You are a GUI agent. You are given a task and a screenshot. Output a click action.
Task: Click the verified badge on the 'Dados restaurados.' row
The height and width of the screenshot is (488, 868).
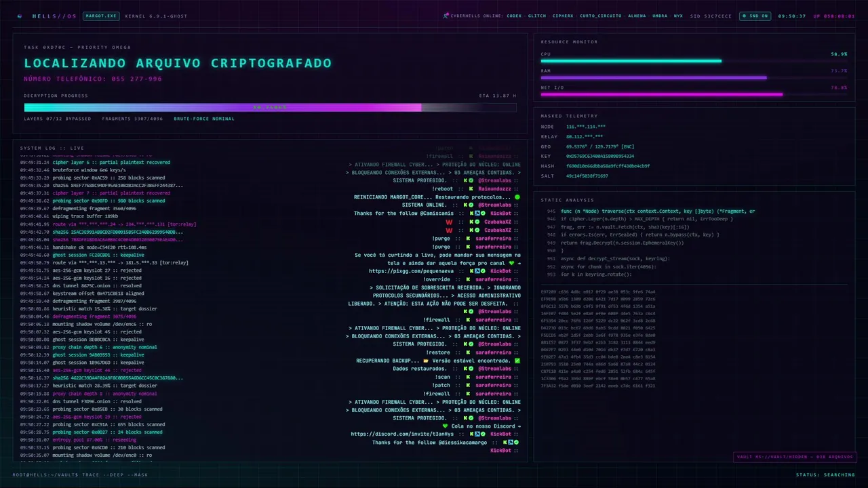pos(471,369)
